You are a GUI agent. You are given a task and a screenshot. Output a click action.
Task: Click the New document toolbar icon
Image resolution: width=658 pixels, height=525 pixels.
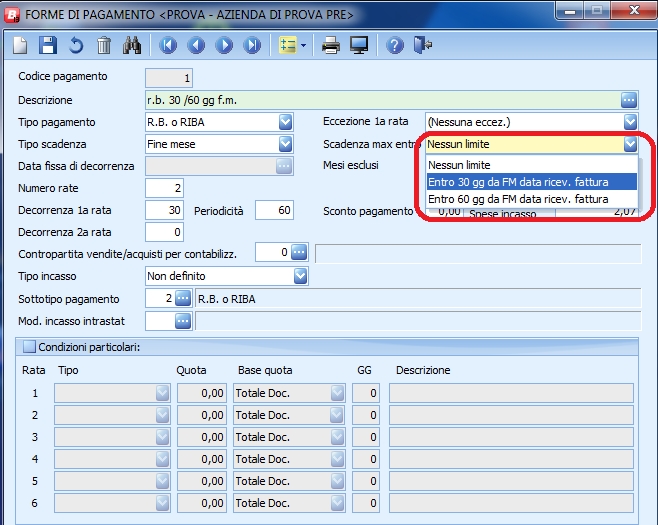(x=20, y=45)
